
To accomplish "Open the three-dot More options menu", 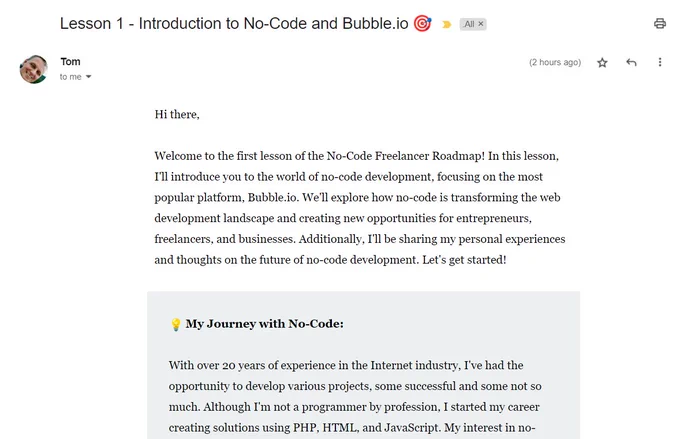I will tap(660, 62).
